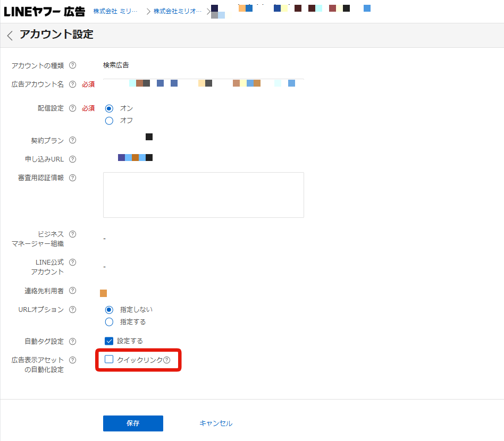Show help for 契約プラン
The image size is (504, 441).
(73, 140)
